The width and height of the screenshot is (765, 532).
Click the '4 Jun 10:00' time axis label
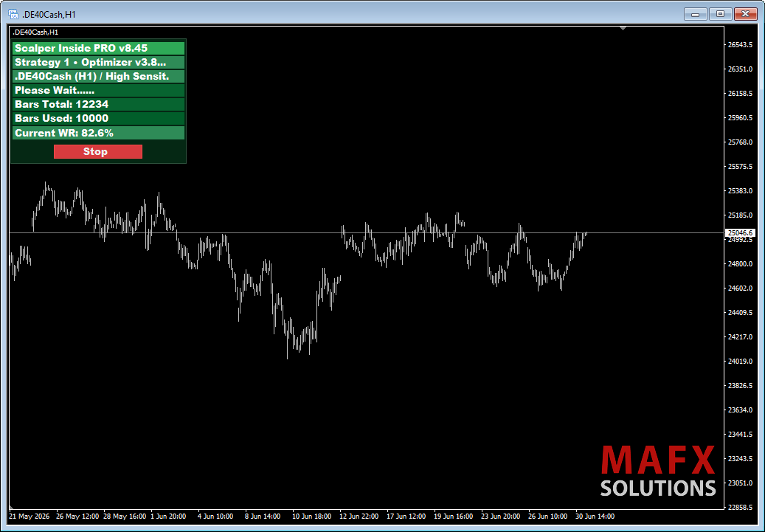(215, 517)
